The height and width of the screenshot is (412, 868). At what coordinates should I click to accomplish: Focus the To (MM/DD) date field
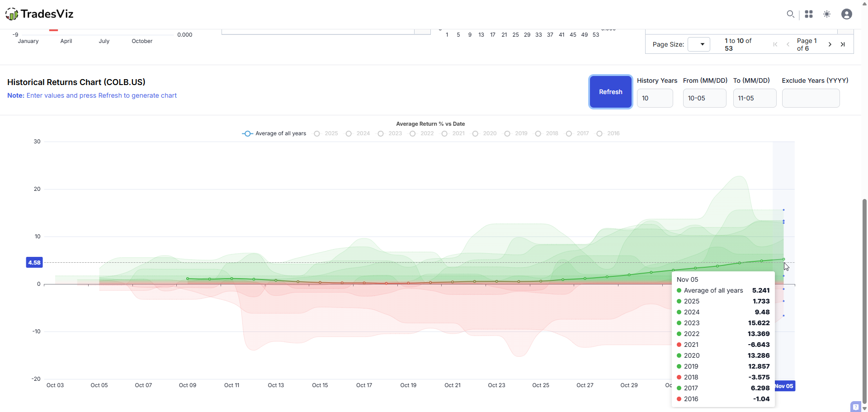coord(755,98)
